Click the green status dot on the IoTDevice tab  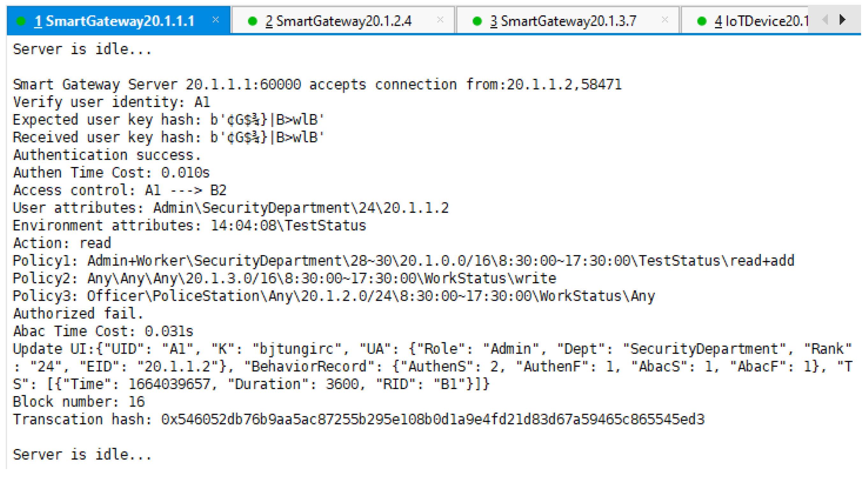coord(702,21)
